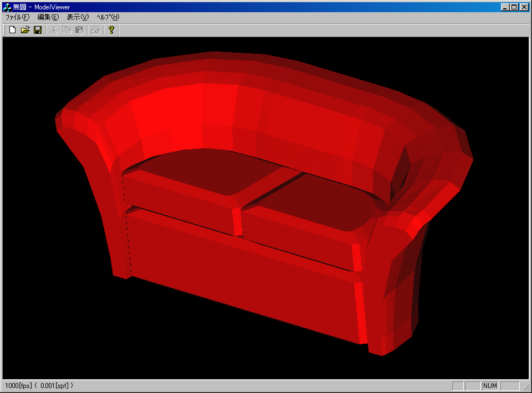Screen dimensions: 532x393
Task: Click the Cut scissors icon
Action: tap(54, 30)
